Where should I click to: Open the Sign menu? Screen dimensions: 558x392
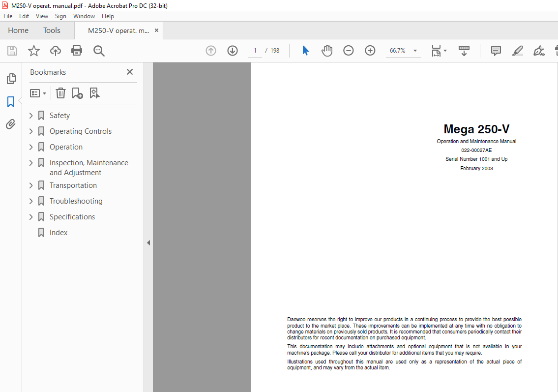[60, 16]
